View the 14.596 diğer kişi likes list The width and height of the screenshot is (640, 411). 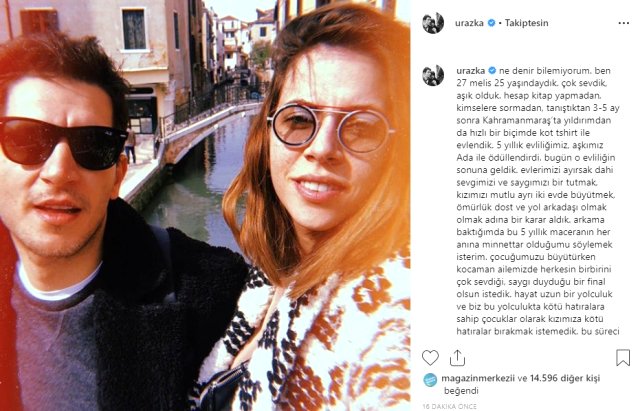565,378
